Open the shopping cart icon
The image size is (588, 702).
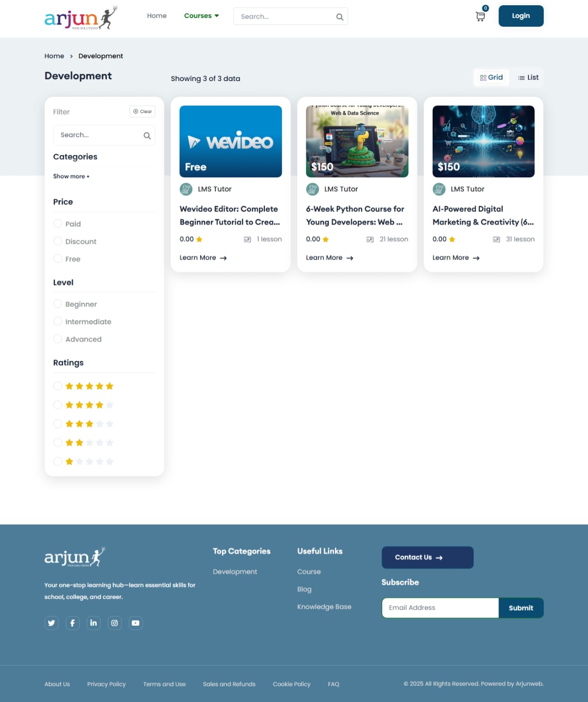pos(480,17)
